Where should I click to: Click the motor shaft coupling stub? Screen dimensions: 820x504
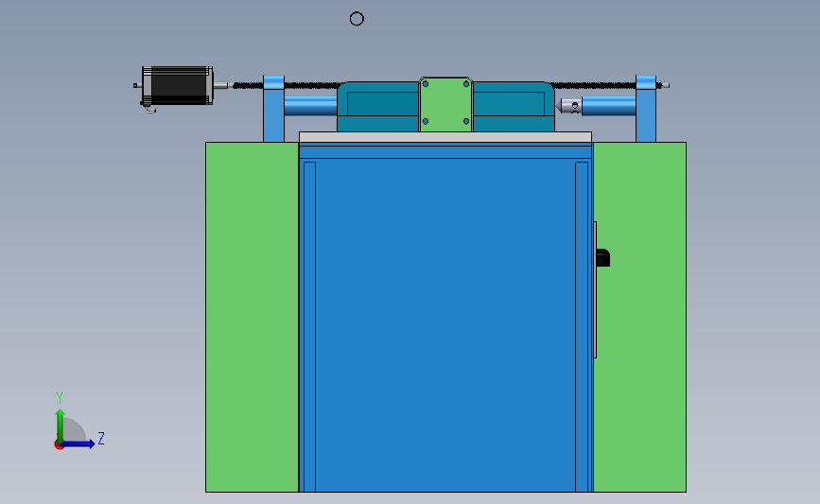(x=220, y=85)
